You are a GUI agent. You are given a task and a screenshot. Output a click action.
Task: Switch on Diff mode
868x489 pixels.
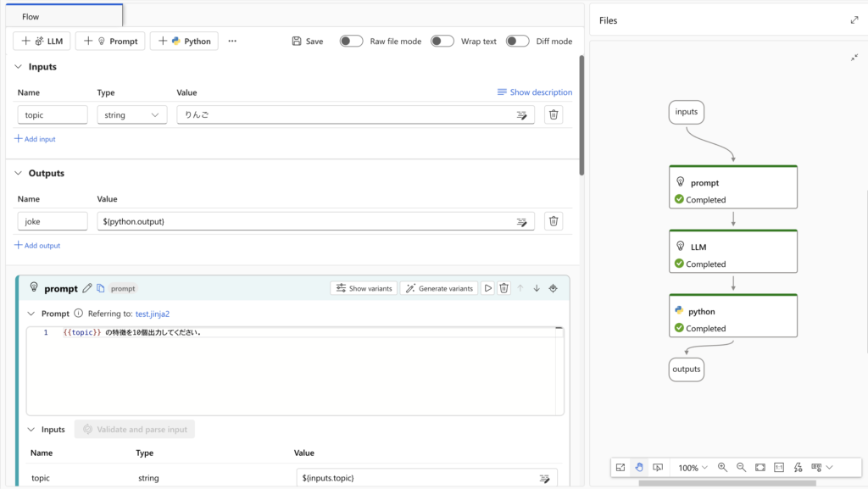click(517, 41)
